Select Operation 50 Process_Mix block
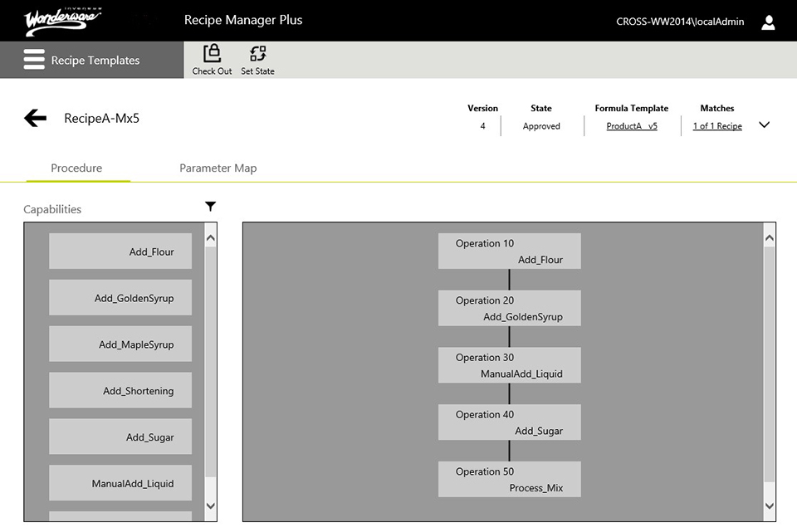Image resolution: width=797 pixels, height=532 pixels. (x=509, y=480)
